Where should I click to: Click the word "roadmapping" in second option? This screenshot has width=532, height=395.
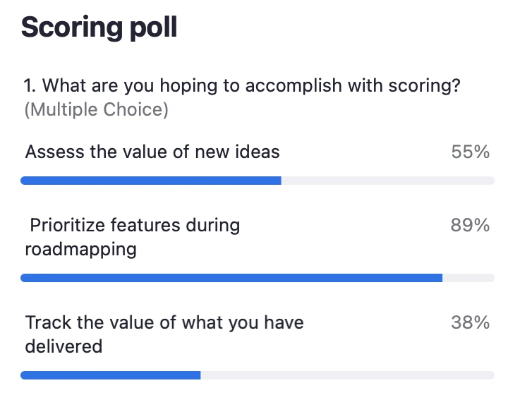(x=81, y=250)
